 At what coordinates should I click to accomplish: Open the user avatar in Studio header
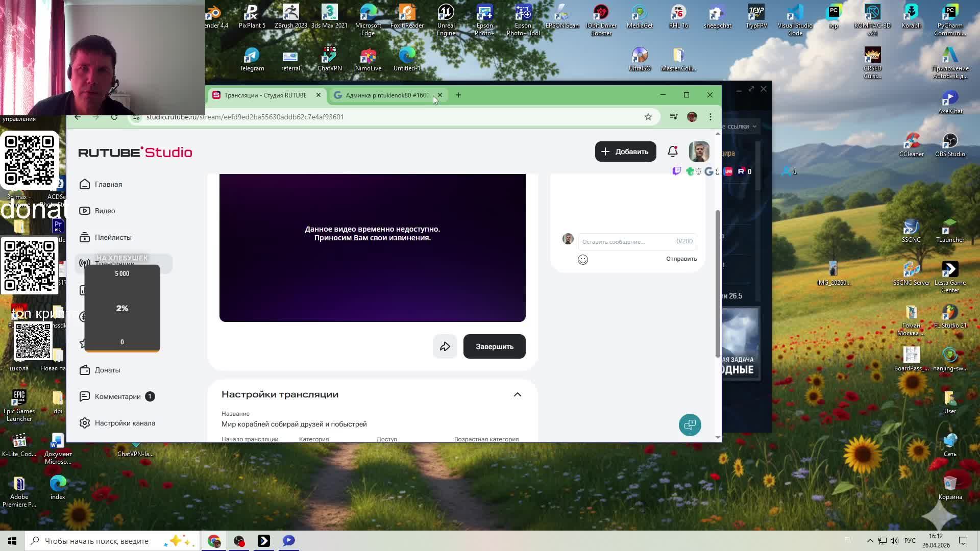click(x=699, y=152)
